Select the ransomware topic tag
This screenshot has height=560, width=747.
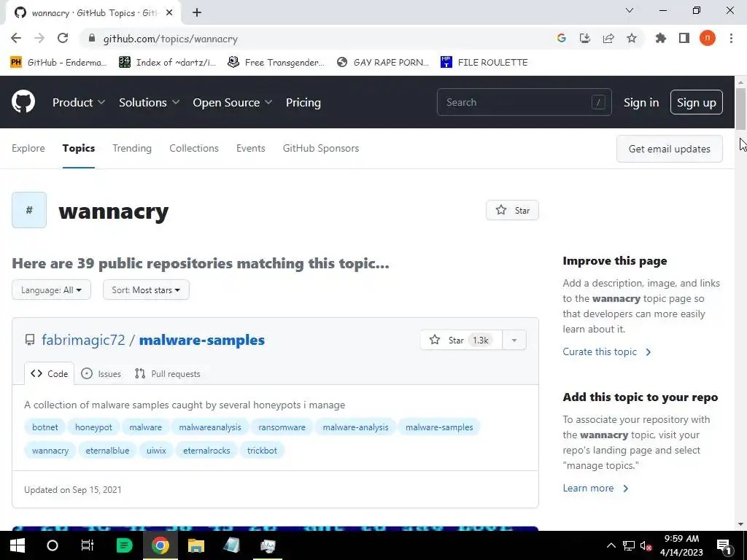pos(282,427)
